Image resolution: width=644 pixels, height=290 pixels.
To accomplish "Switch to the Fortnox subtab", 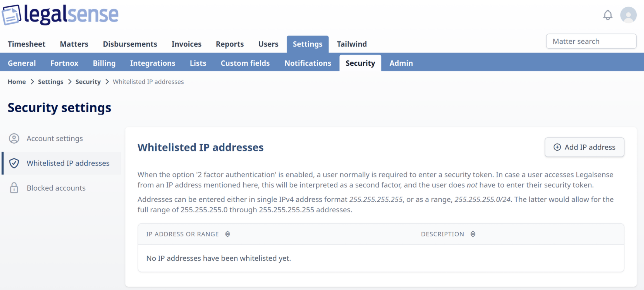I will (x=64, y=63).
